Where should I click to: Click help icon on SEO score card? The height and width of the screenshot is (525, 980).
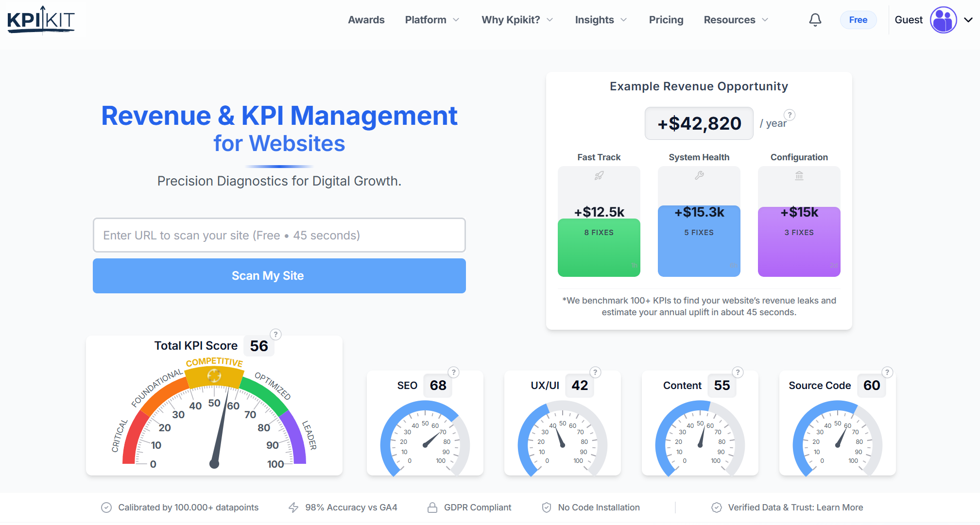point(453,373)
